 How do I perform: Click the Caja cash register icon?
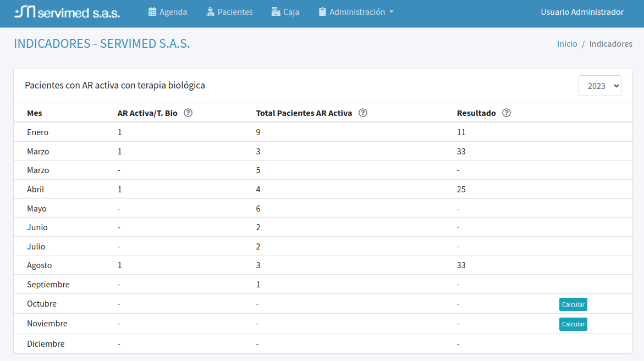(x=276, y=12)
